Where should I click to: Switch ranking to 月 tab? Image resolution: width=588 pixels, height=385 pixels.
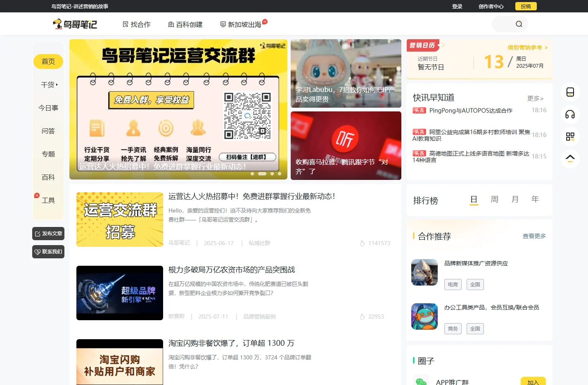pyautogui.click(x=515, y=199)
